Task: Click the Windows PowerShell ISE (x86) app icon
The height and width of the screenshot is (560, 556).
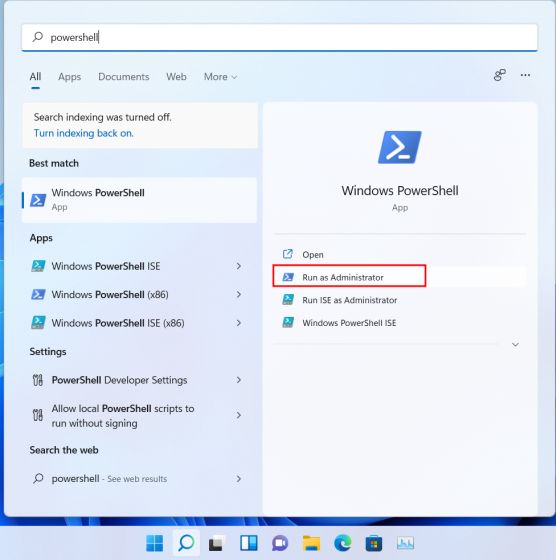Action: click(38, 322)
